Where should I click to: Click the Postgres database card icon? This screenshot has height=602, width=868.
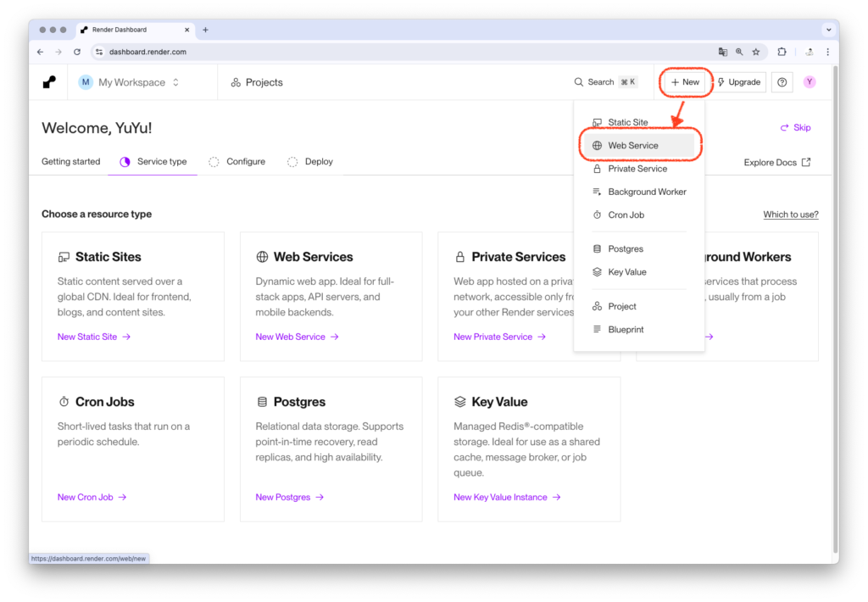(262, 402)
